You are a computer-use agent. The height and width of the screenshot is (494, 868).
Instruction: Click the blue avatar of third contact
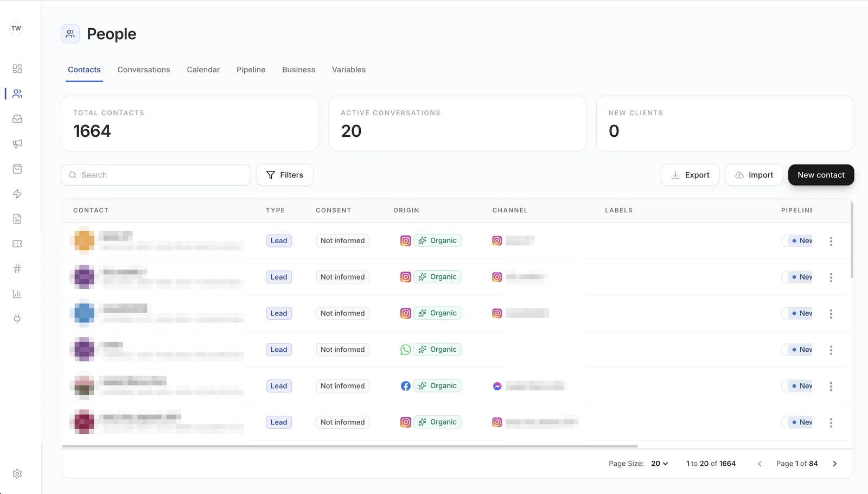click(x=84, y=313)
